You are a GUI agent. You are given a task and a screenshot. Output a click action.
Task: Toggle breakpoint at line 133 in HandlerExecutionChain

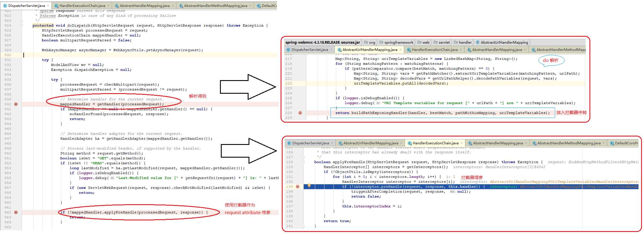[x=298, y=187]
